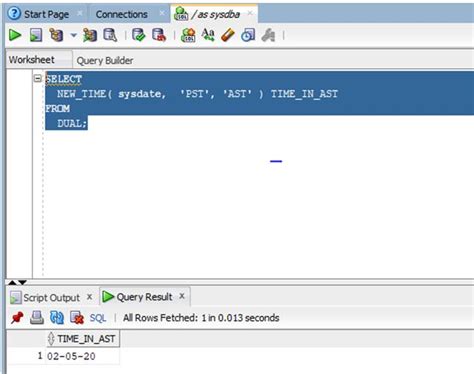Click the To Upper/Lower/InitCap icon
The height and width of the screenshot is (374, 474).
[x=208, y=35]
